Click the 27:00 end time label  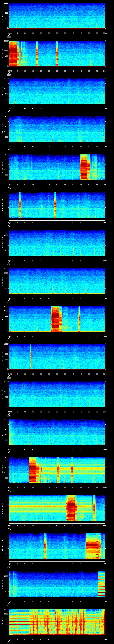(x=105, y=184)
